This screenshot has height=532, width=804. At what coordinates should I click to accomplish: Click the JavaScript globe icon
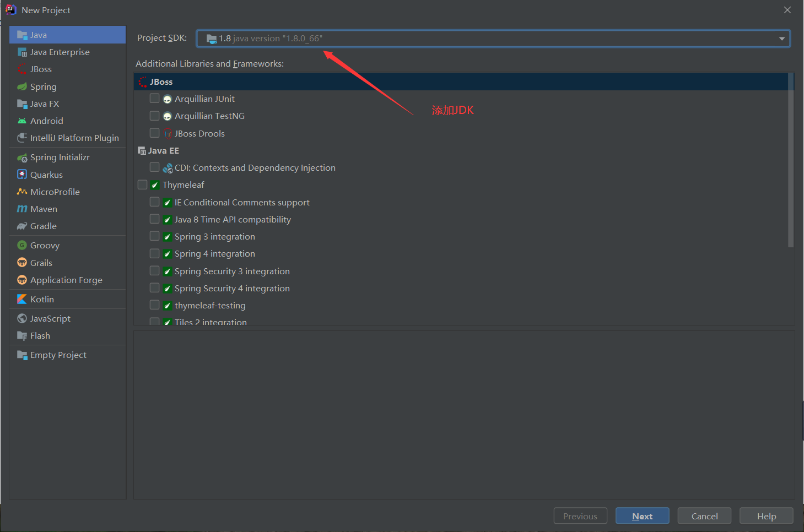pyautogui.click(x=22, y=319)
